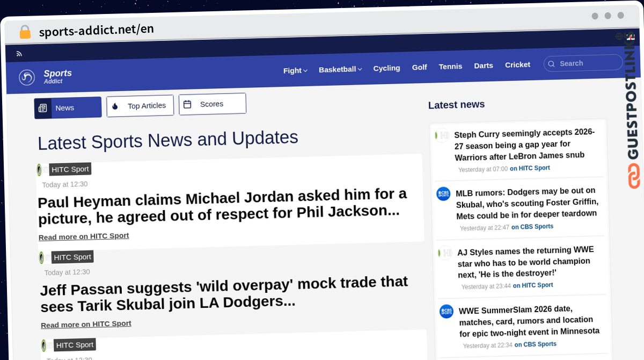Viewport: 644px width, 360px height.
Task: Click Read more on HITC Sport under Passan
Action: pos(86,325)
